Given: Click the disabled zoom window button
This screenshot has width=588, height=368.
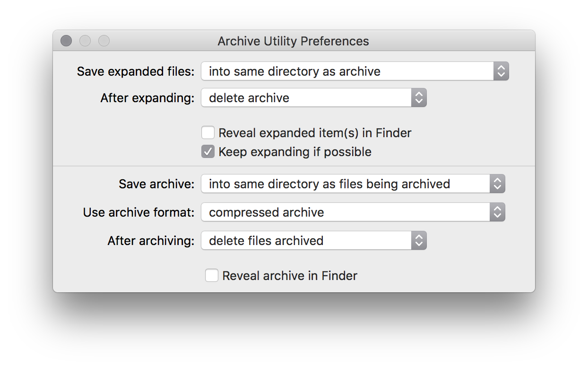Looking at the screenshot, I should pyautogui.click(x=104, y=41).
